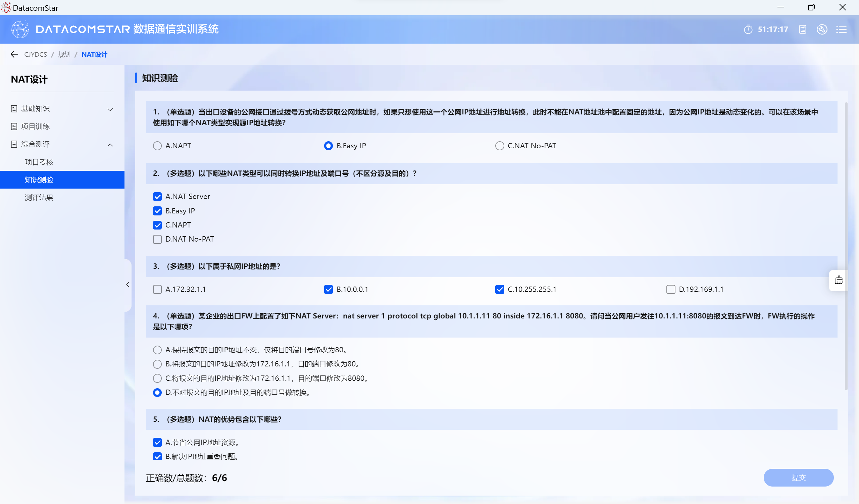The width and height of the screenshot is (859, 504).
Task: Click the 规划 breadcrumb link
Action: click(x=64, y=54)
